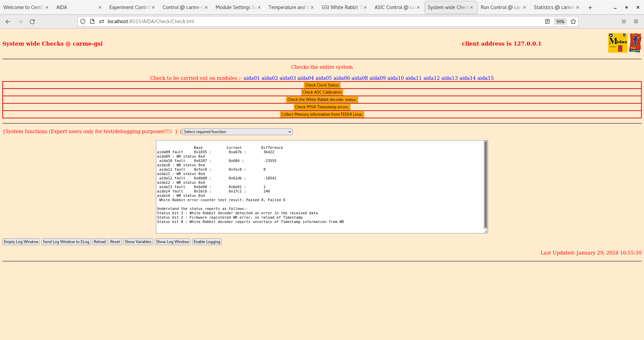
Task: Open the aida05 module link
Action: coord(323,78)
